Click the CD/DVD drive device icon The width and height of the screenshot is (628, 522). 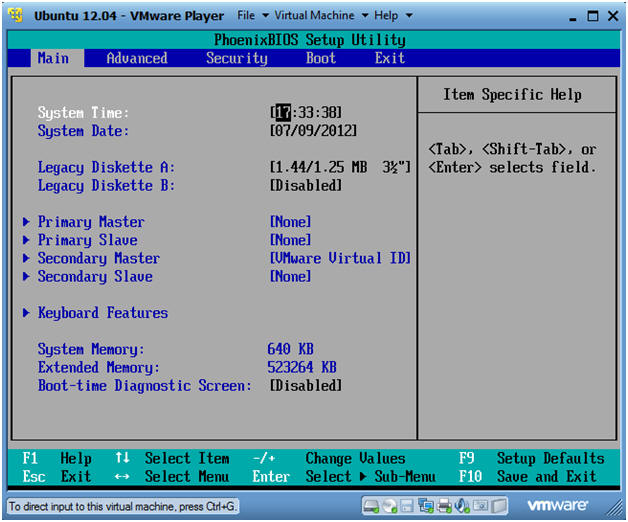[x=389, y=506]
